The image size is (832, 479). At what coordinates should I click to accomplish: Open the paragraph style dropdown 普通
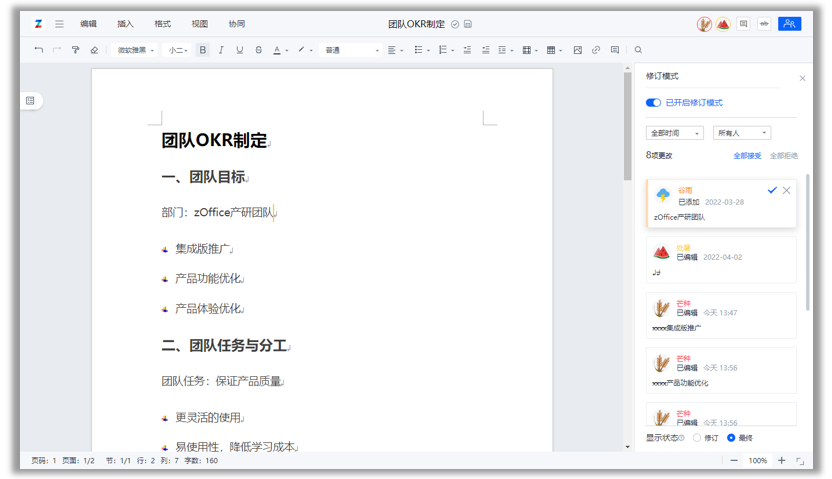coord(351,50)
